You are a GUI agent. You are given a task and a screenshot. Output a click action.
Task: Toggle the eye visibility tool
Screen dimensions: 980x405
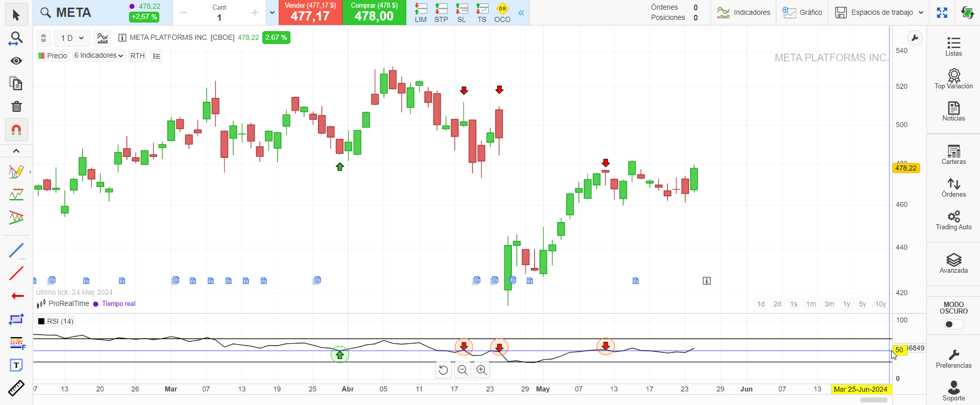(16, 61)
